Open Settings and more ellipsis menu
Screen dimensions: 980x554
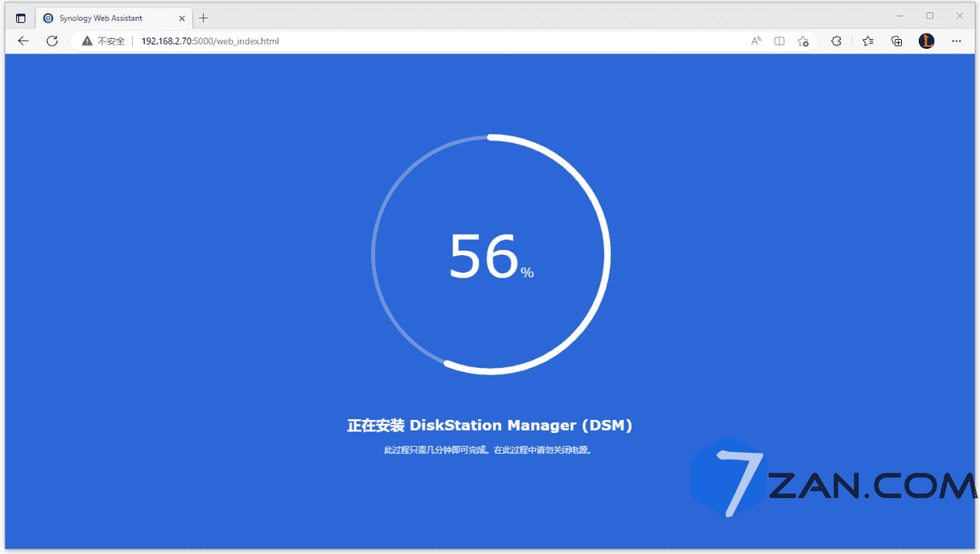coord(956,41)
